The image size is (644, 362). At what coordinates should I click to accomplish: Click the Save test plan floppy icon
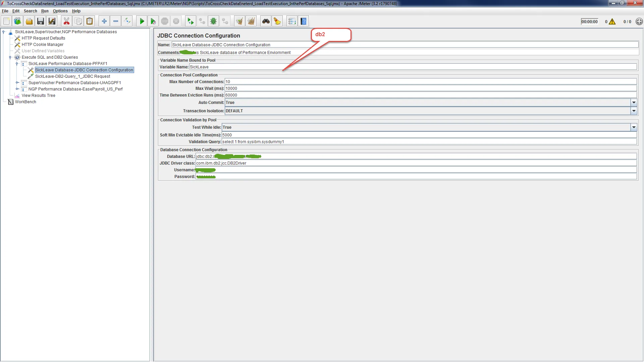click(41, 21)
